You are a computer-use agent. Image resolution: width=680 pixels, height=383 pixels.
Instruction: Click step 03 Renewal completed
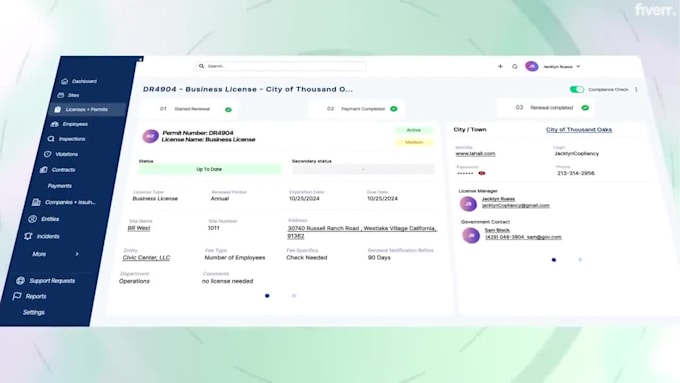[x=546, y=108]
